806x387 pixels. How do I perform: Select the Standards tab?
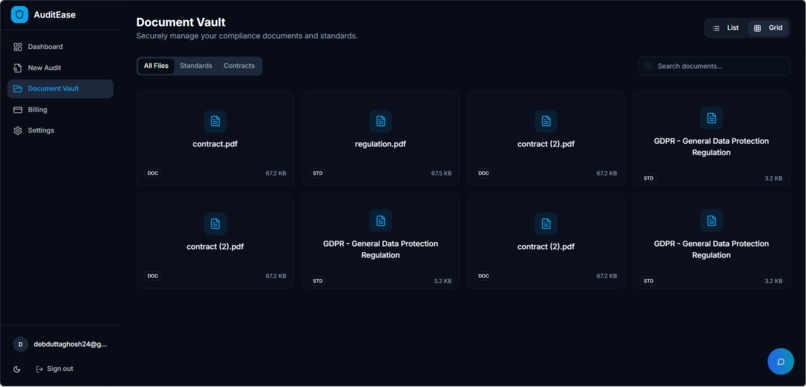(x=196, y=66)
